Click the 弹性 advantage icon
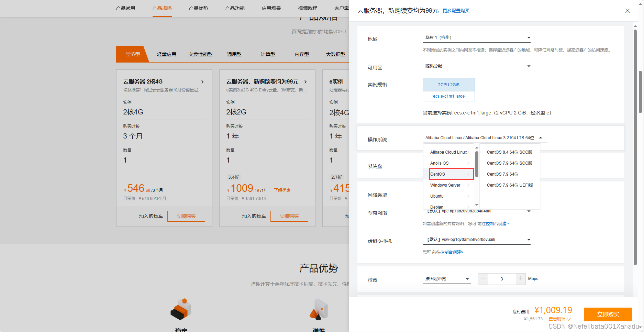Viewport: 644px width, 332px height. 319,309
